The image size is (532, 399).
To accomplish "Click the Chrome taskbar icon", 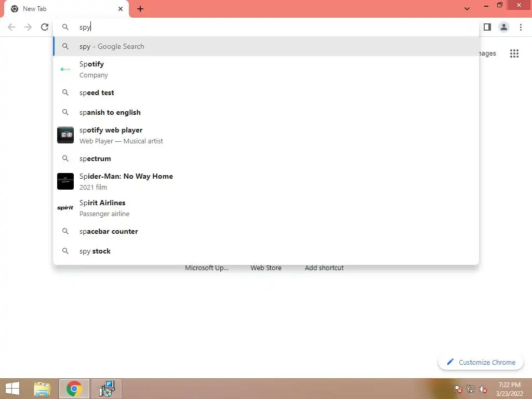I will [74, 389].
